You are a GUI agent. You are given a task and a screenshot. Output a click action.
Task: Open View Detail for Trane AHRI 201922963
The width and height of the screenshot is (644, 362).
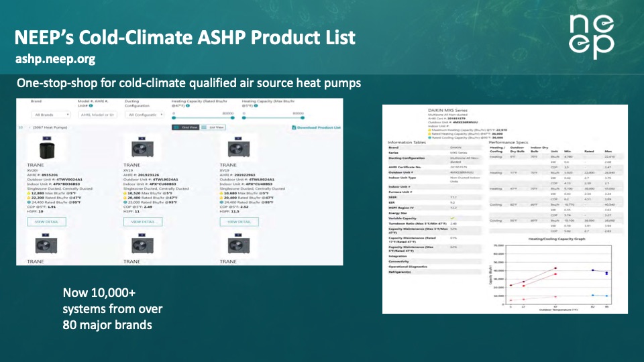(x=239, y=222)
